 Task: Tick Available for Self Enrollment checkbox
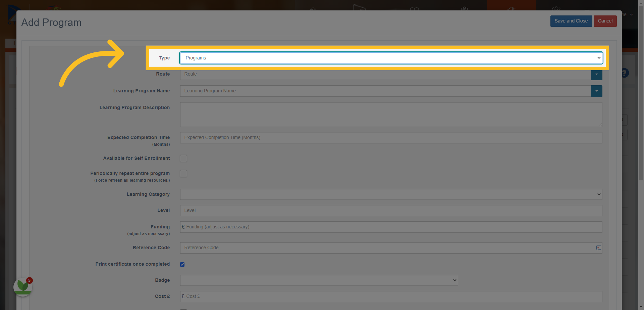click(183, 159)
